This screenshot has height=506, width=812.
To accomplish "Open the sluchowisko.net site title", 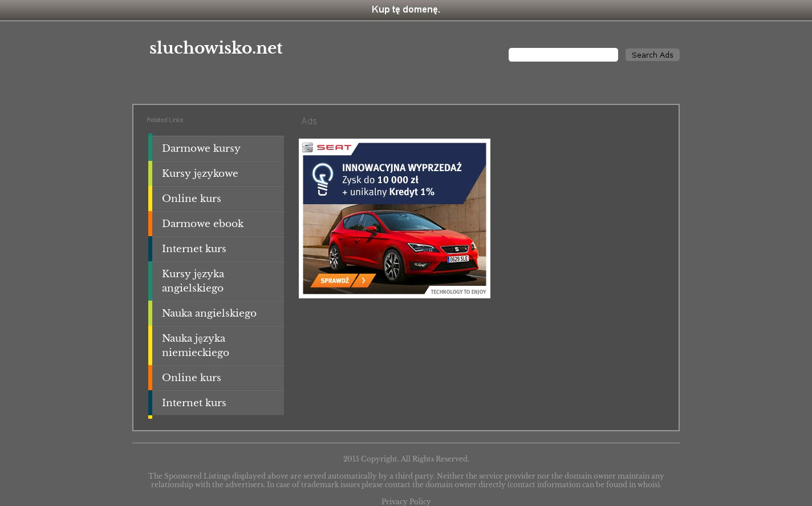I will [216, 48].
